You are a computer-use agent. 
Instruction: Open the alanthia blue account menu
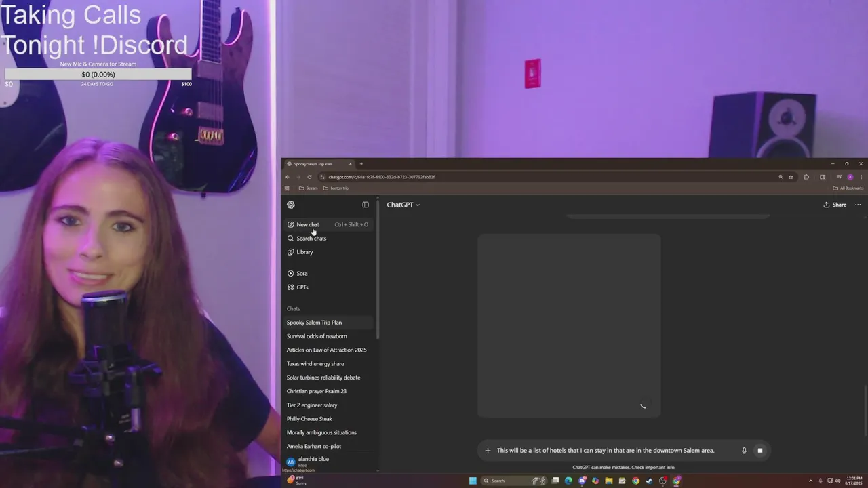(x=328, y=462)
